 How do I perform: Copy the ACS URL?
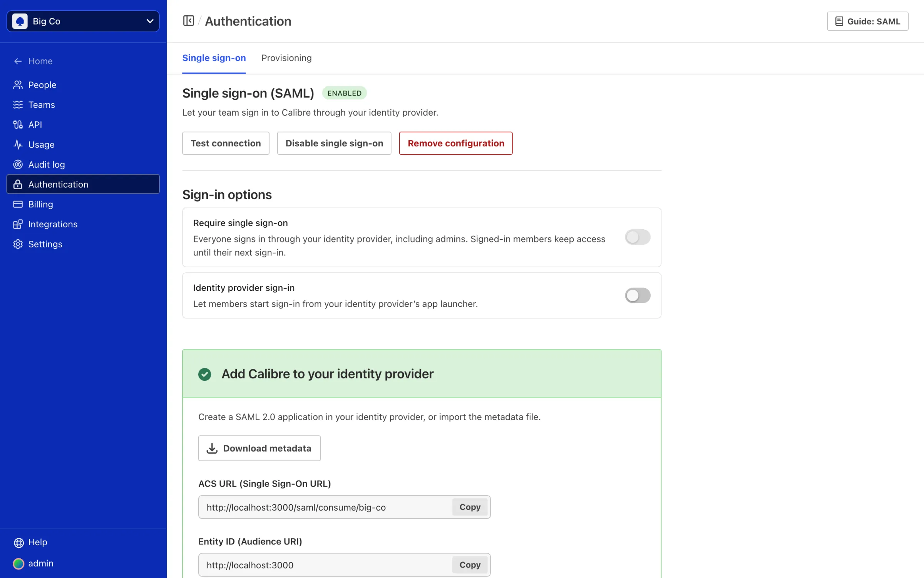(470, 507)
